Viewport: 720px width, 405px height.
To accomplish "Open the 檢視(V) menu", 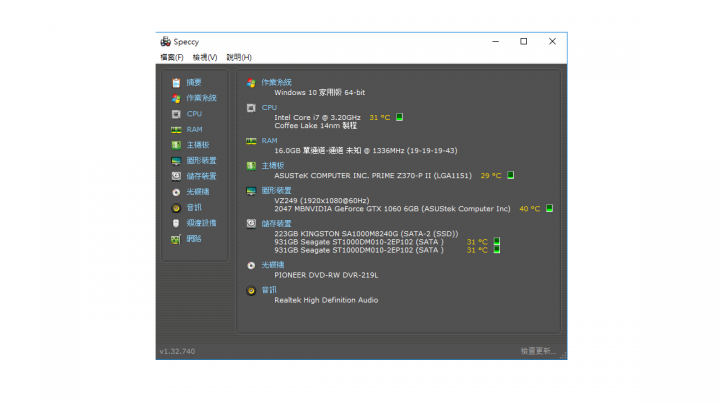I will click(205, 57).
